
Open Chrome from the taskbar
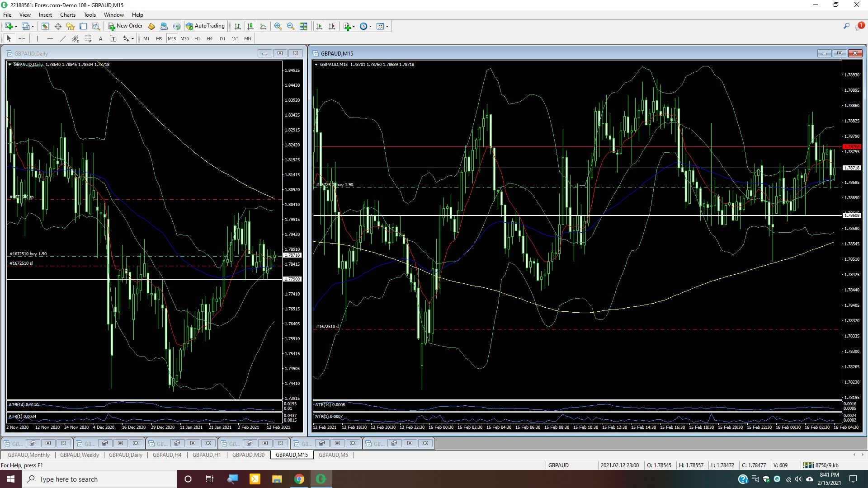(x=299, y=479)
